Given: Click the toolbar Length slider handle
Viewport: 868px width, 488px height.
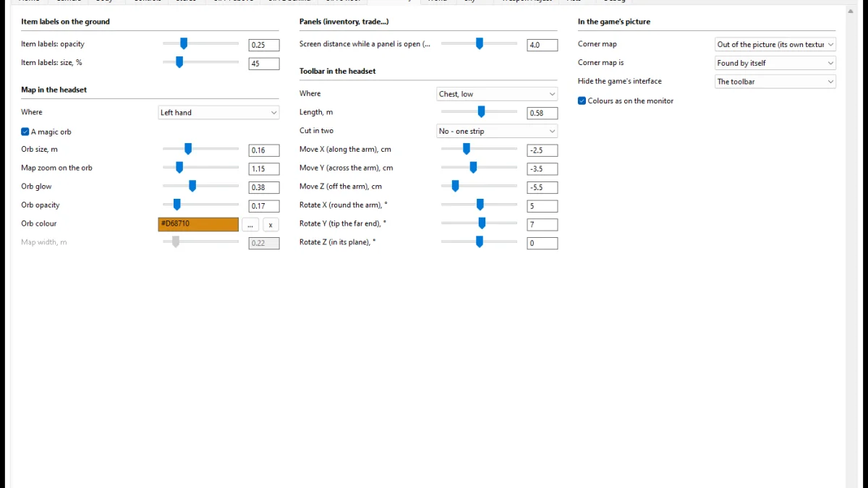Looking at the screenshot, I should click(x=482, y=112).
